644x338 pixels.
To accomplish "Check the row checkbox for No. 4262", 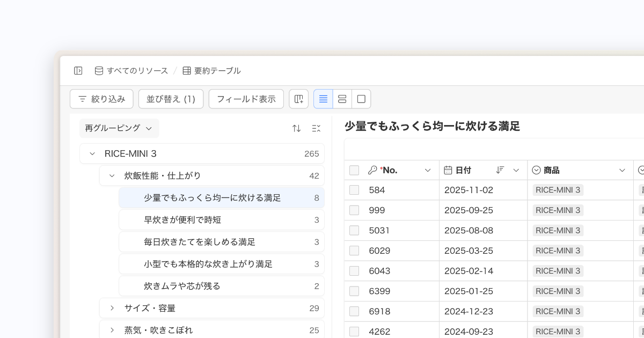I will (354, 332).
